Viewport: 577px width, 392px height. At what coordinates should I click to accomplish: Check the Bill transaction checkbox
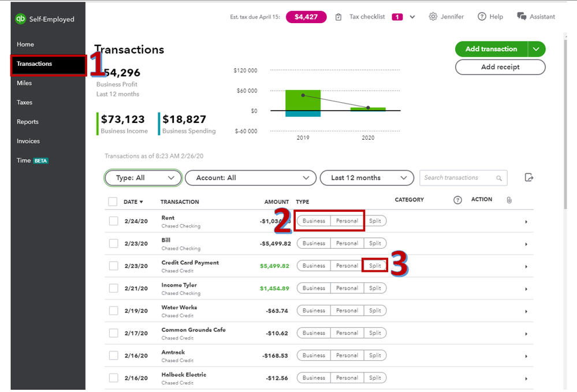click(x=113, y=244)
